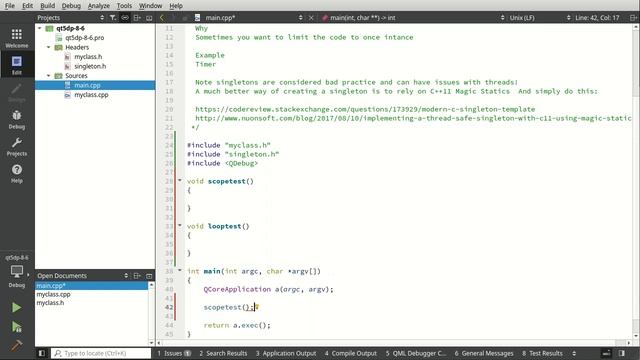
Task: Toggle the progress details button
Action: click(x=607, y=353)
